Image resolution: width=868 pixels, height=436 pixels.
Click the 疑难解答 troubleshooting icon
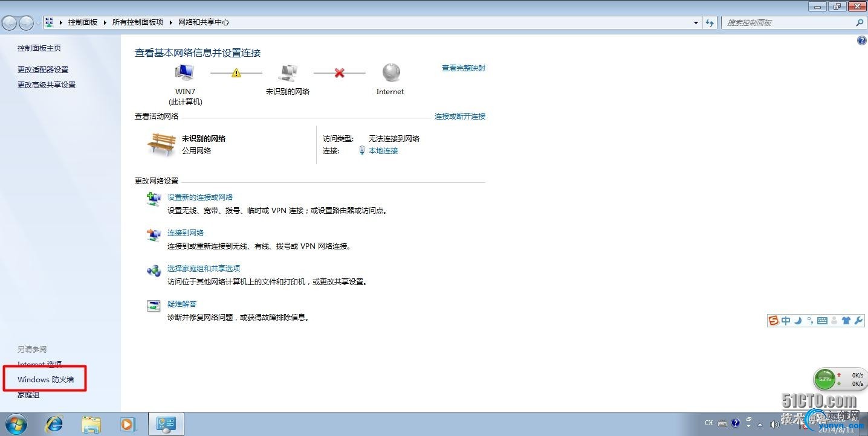tap(154, 306)
